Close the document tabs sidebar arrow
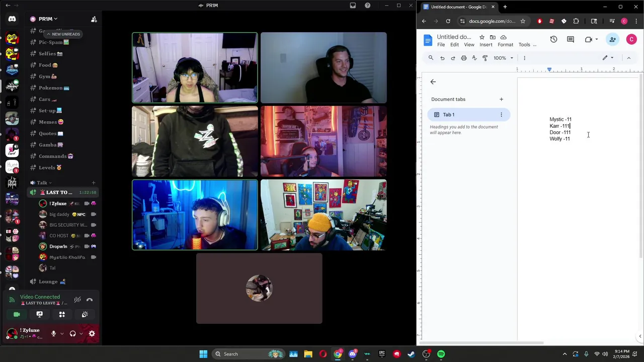The width and height of the screenshot is (644, 362). [433, 81]
